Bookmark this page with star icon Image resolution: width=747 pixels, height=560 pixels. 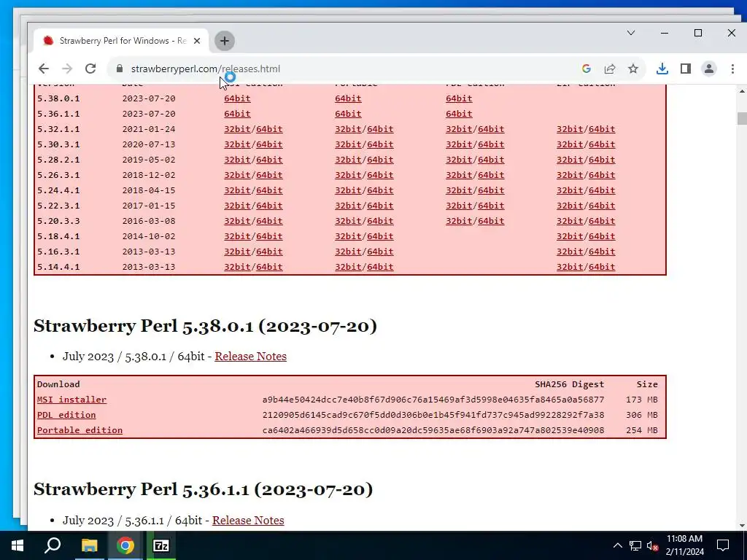point(632,69)
